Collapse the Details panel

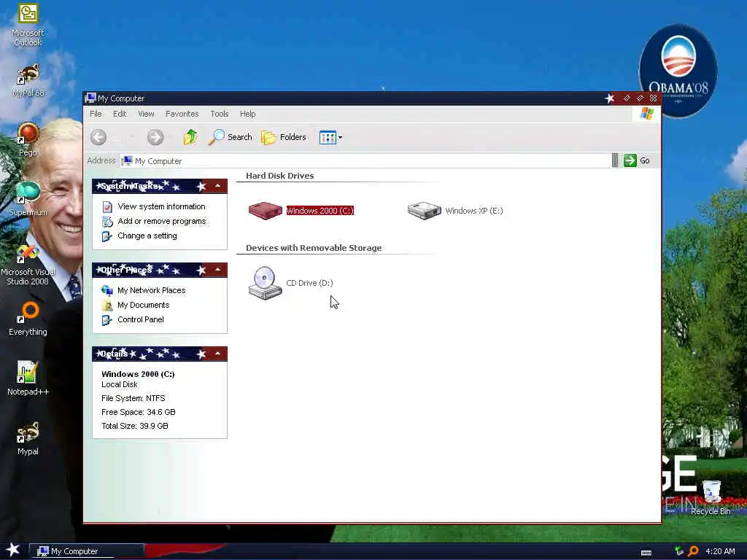(217, 354)
